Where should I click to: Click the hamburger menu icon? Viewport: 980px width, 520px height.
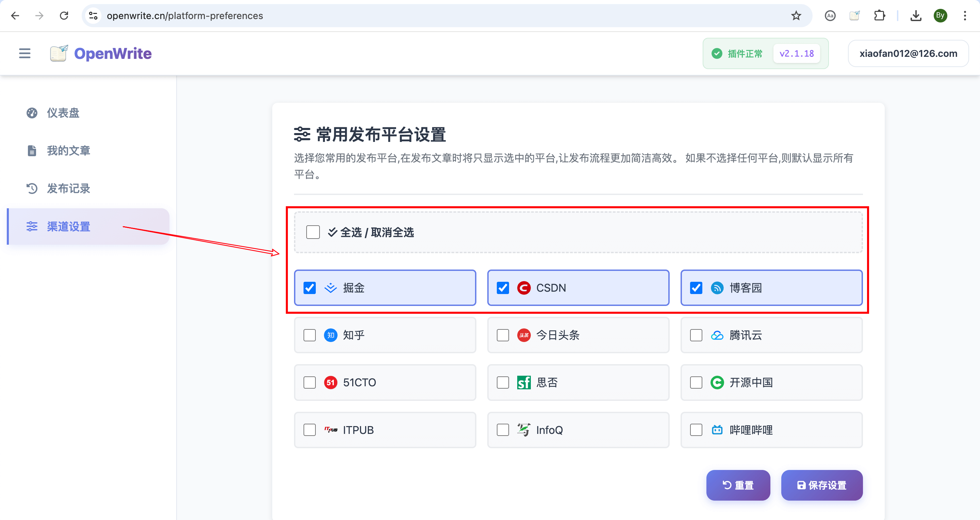[25, 53]
